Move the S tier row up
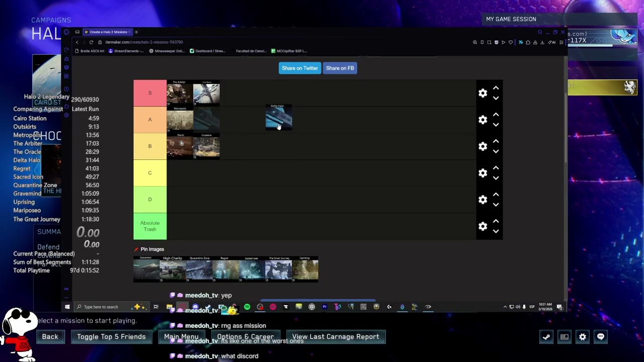The width and height of the screenshot is (644, 362). [496, 88]
